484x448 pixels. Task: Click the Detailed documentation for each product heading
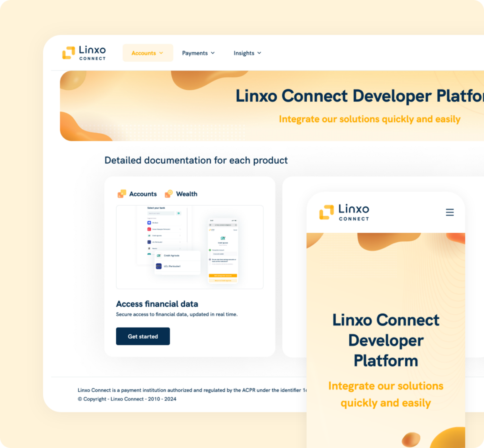196,161
